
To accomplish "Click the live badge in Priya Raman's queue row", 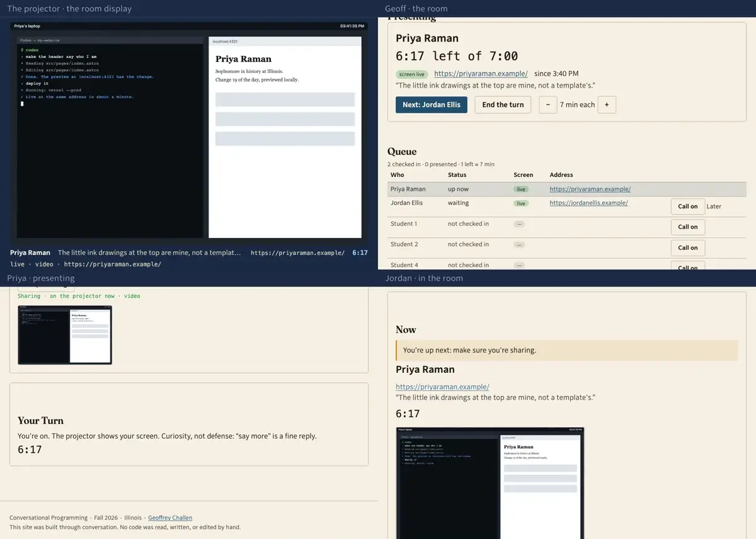I will coord(521,189).
